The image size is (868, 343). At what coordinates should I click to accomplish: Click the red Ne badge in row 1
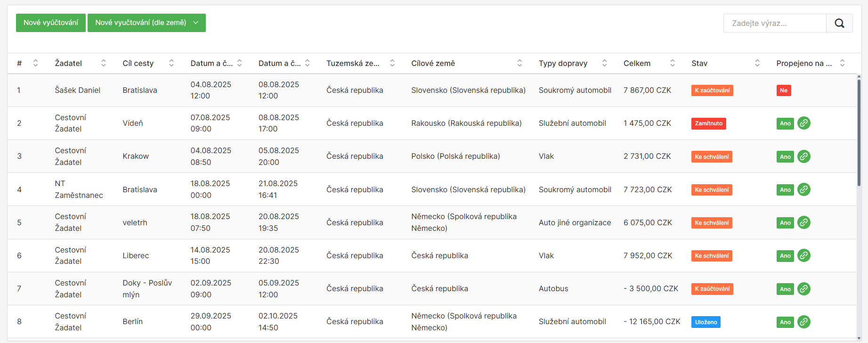783,90
